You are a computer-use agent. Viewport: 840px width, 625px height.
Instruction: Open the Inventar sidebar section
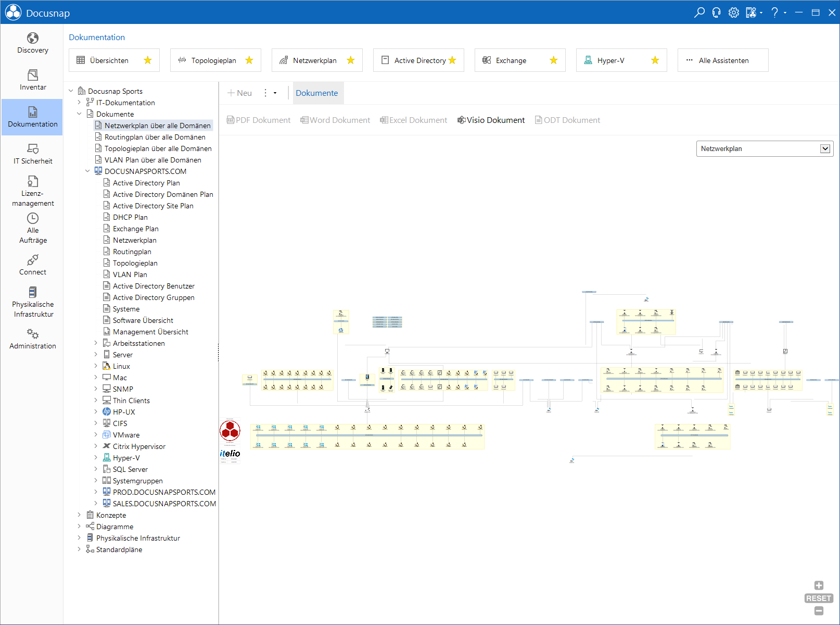click(32, 80)
